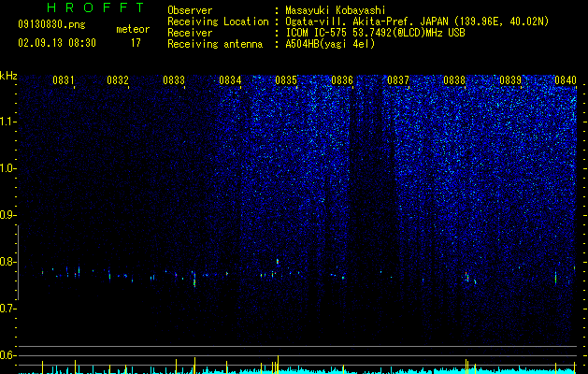Click the 1.0 kHz axis label
Image resolution: width=588 pixels, height=374 pixels.
7,168
